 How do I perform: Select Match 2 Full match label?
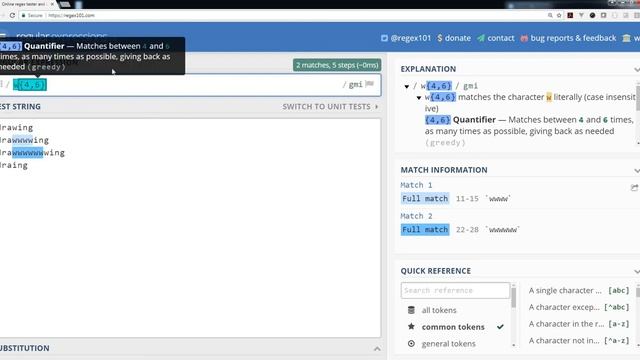click(x=425, y=229)
